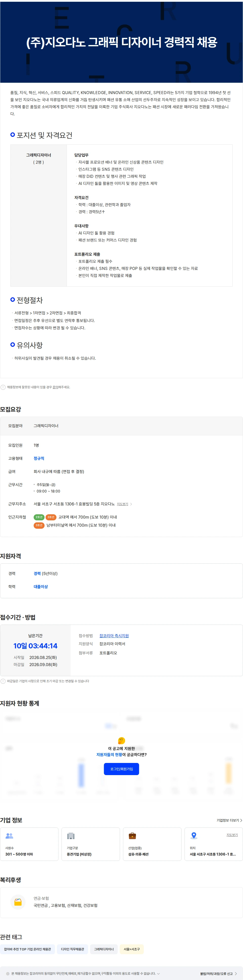Click the 첨부서류 value 포트폴리오
The height and width of the screenshot is (980, 243).
(x=108, y=653)
